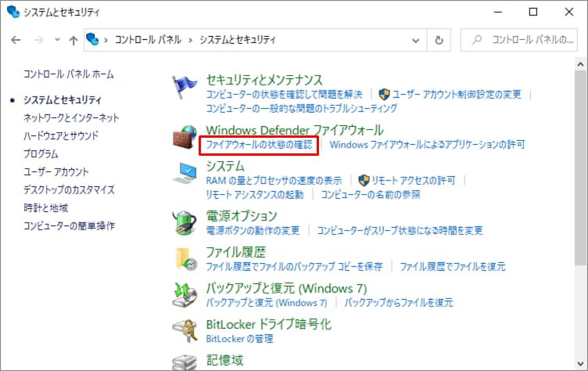Open リモート アクセスの許可 link

pos(414,181)
